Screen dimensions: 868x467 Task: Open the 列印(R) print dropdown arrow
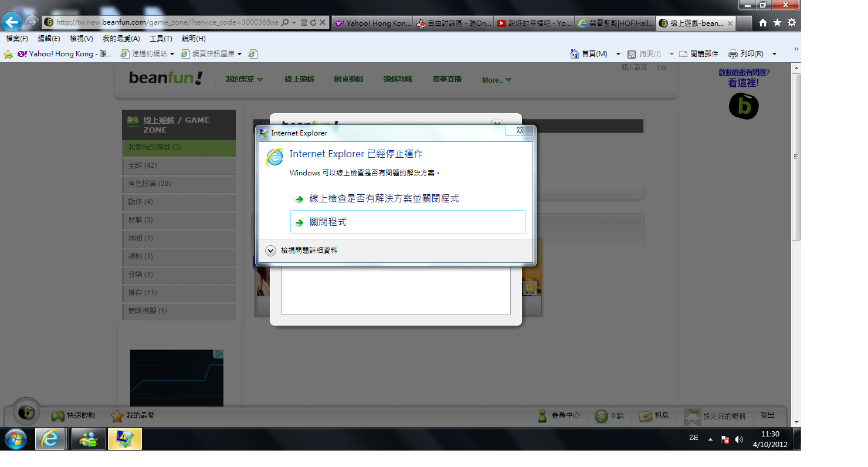[774, 54]
